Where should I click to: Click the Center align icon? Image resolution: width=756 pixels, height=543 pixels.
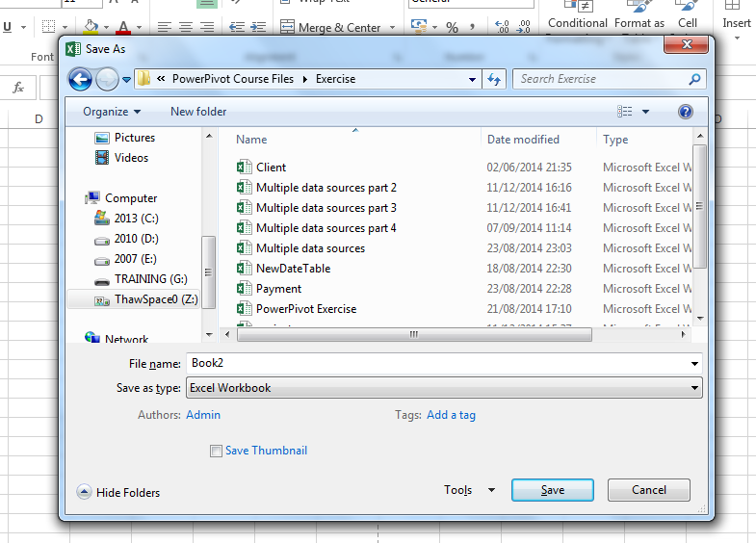pyautogui.click(x=186, y=27)
